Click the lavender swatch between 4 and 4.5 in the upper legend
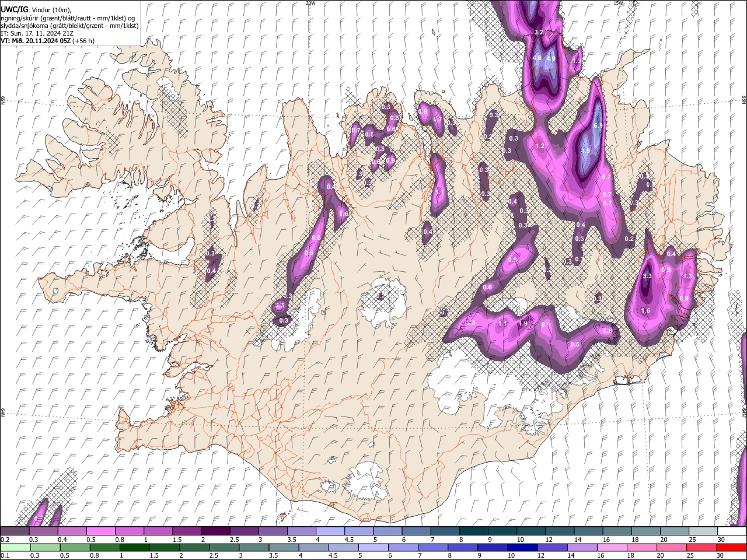 pos(330,531)
